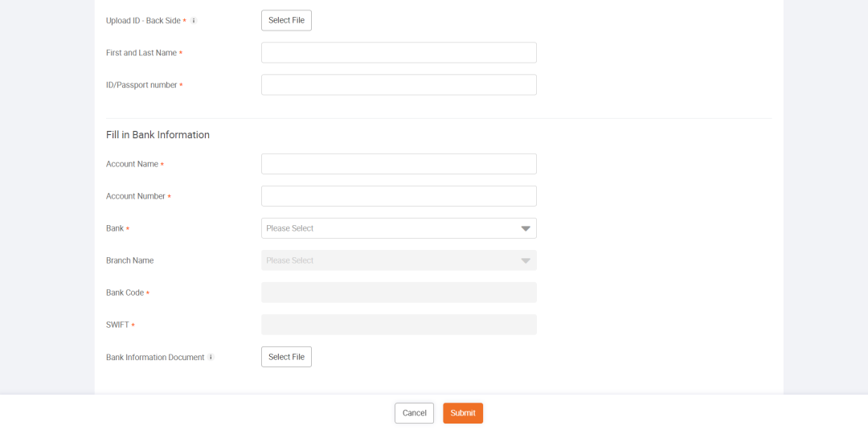Click info icon beside Bank Information Document

coord(211,357)
